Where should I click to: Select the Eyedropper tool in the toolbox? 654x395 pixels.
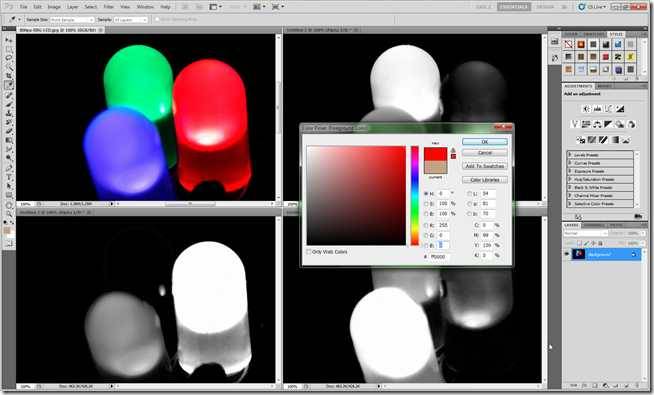click(x=8, y=85)
